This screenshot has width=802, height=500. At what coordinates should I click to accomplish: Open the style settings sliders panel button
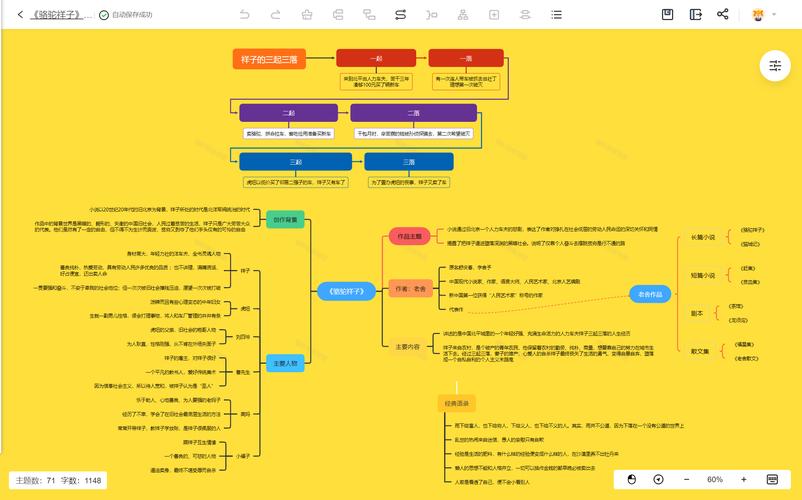click(x=775, y=65)
